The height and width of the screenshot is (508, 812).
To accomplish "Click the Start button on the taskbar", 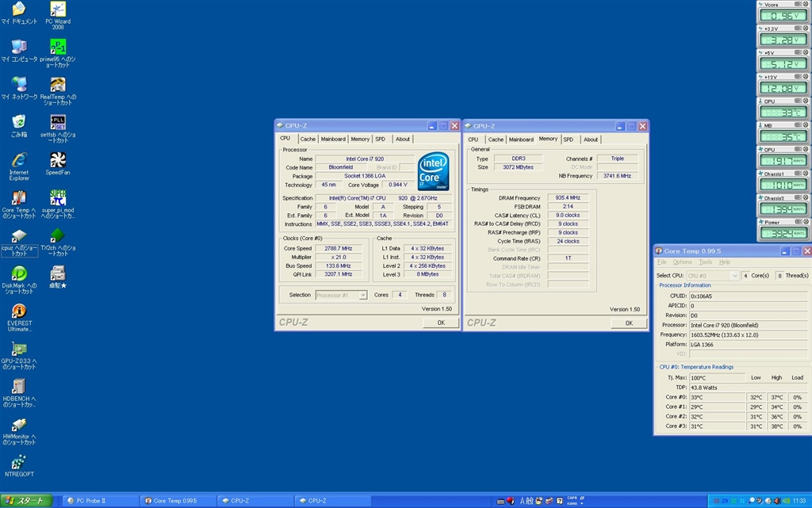I will pos(26,501).
